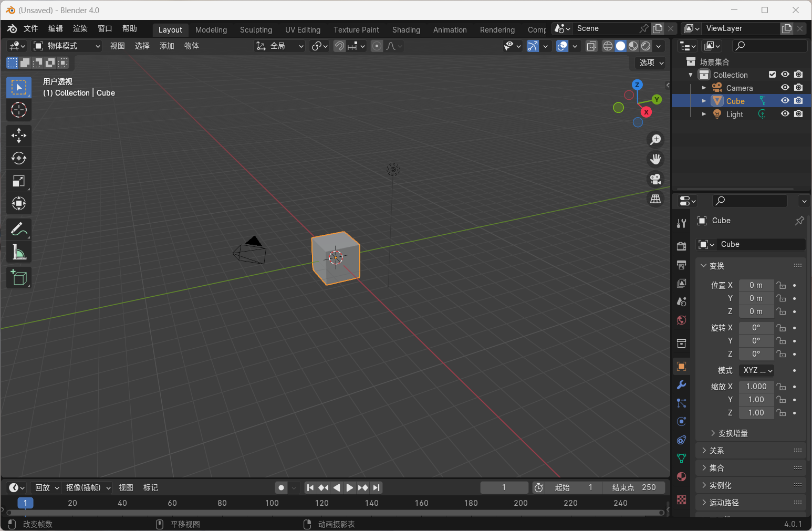Activate the Annotate pencil tool
812x531 pixels.
point(19,230)
